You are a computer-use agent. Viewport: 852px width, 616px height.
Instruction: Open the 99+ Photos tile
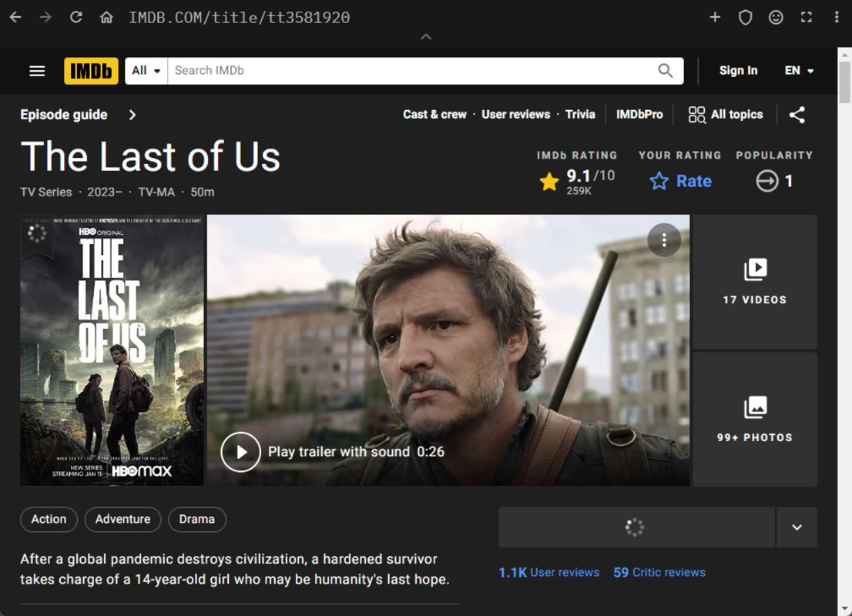click(x=755, y=420)
